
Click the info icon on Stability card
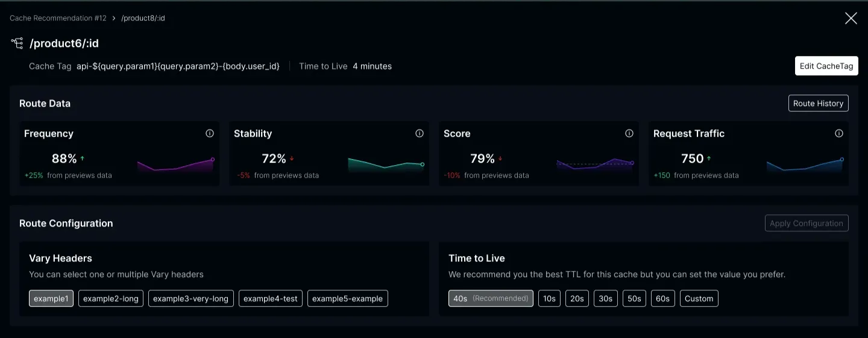point(420,134)
